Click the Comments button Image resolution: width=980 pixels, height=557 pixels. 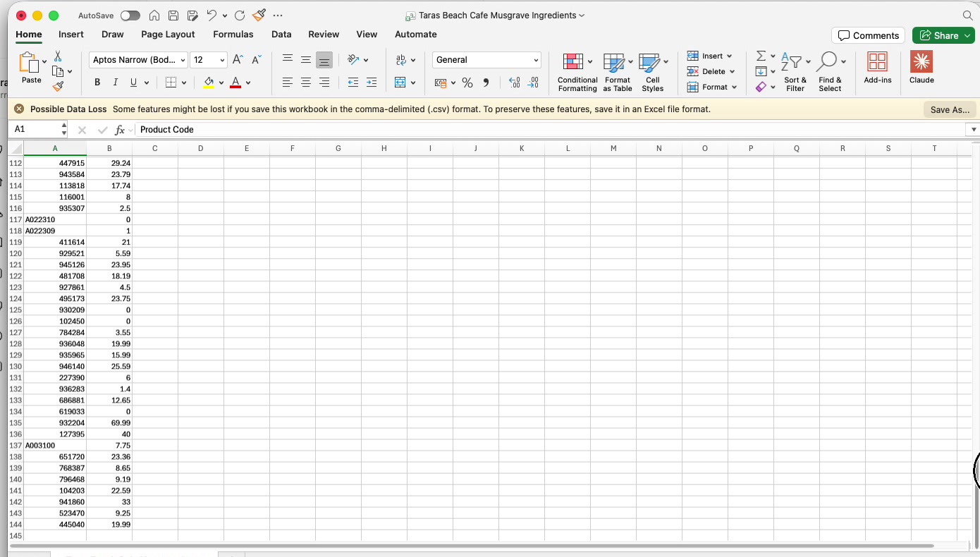tap(869, 35)
